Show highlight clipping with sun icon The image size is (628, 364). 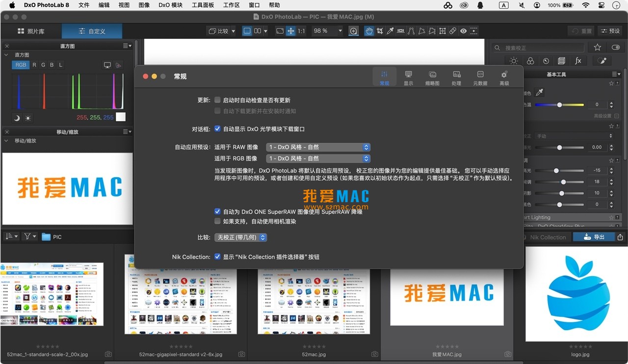tap(28, 118)
